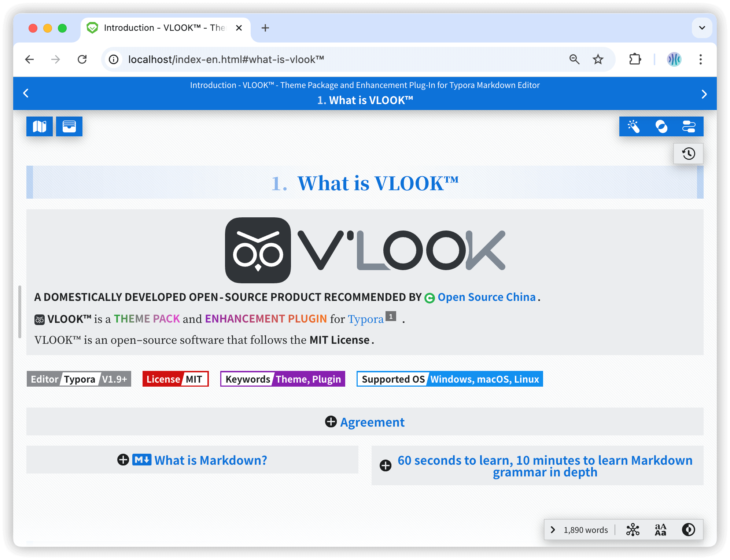
Task: Toggle dark mode half-circle icon
Action: pyautogui.click(x=689, y=530)
